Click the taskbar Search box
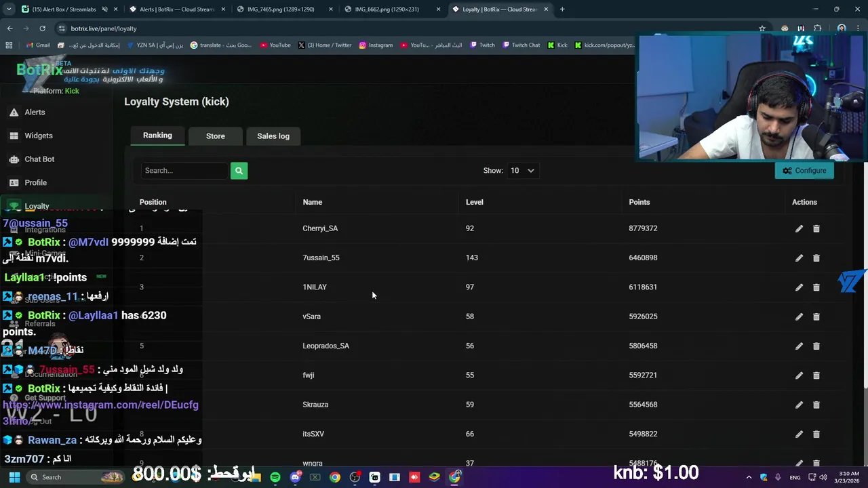The height and width of the screenshot is (488, 868). click(75, 477)
